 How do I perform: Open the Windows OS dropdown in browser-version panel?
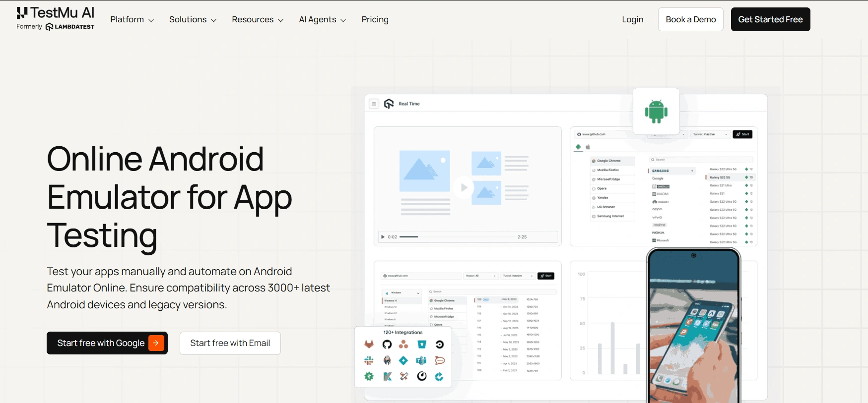click(401, 293)
